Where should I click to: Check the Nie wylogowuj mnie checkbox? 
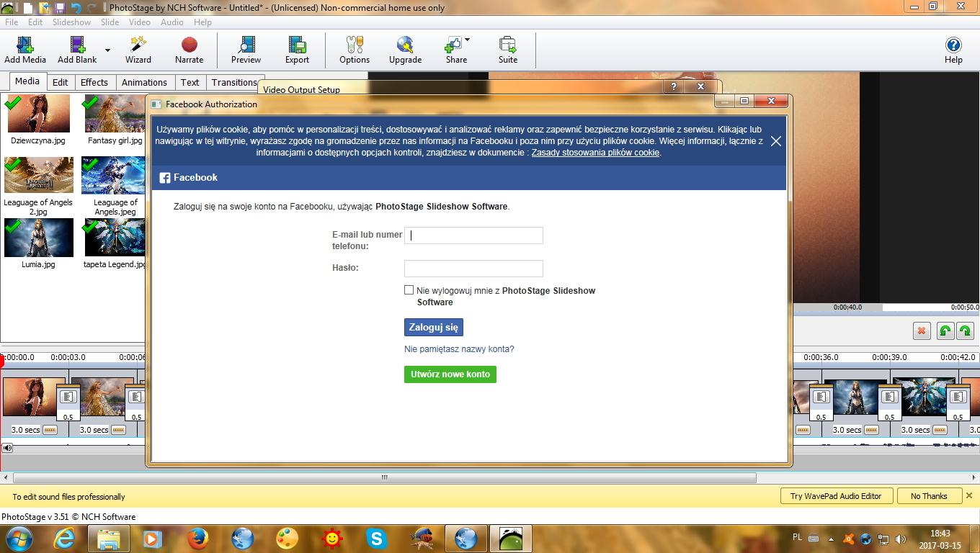pos(409,290)
